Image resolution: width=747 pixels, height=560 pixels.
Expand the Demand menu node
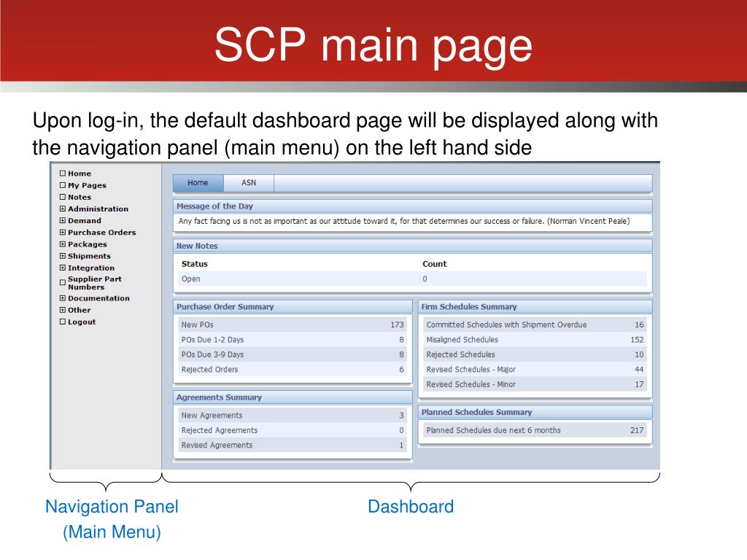[63, 220]
